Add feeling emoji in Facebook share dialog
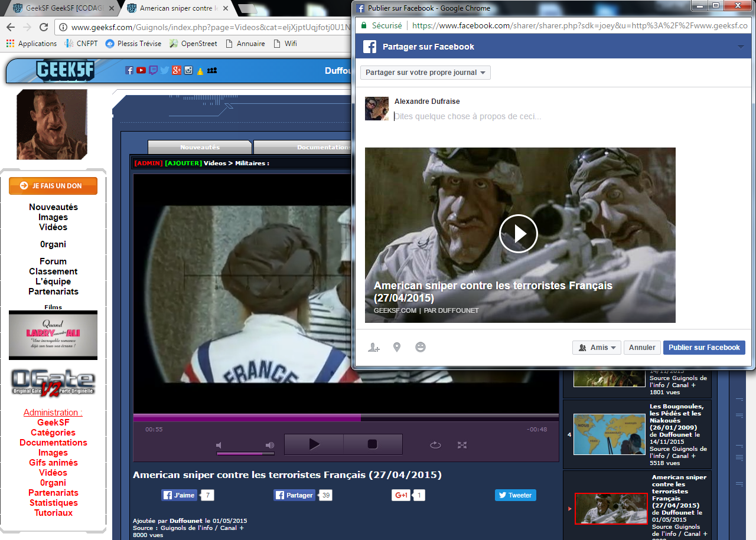 (x=421, y=348)
